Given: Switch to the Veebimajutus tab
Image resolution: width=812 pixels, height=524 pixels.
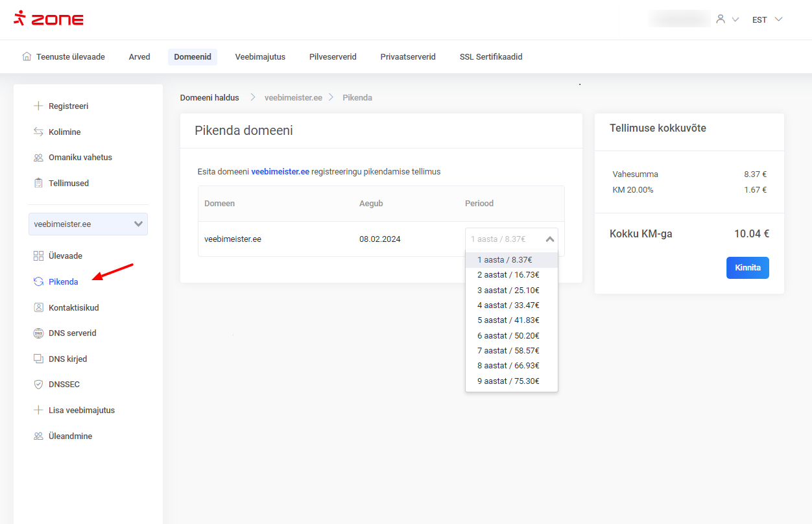Looking at the screenshot, I should tap(260, 57).
